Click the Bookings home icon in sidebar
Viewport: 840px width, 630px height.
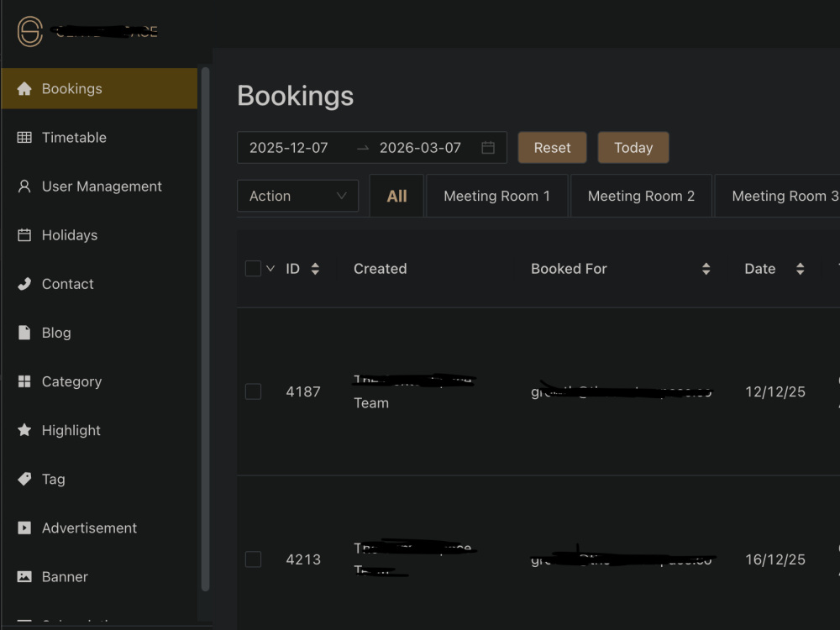pos(24,88)
